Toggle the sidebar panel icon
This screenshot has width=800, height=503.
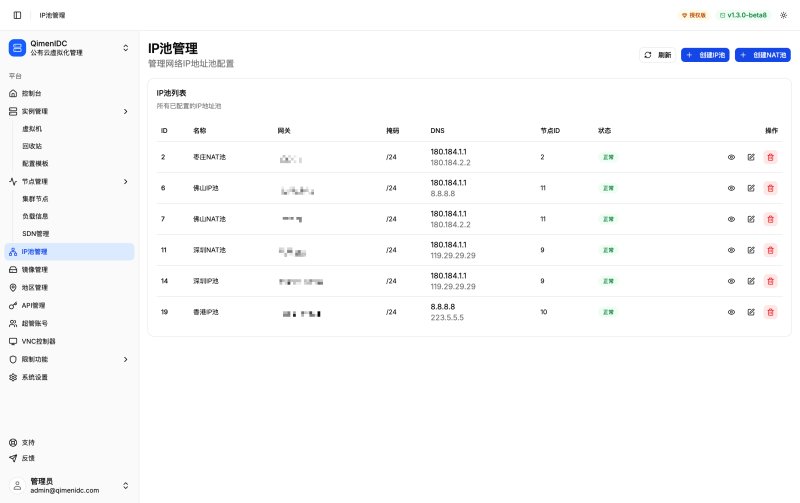[x=17, y=15]
